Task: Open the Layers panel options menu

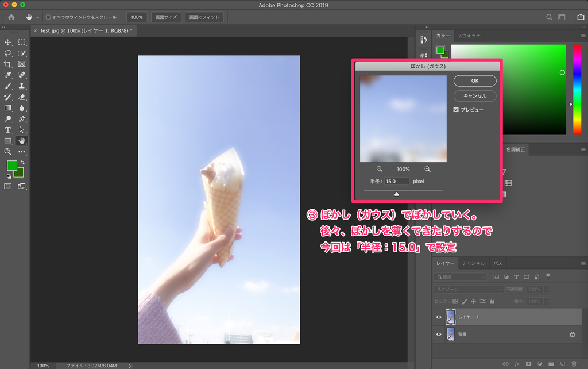Action: [x=583, y=263]
